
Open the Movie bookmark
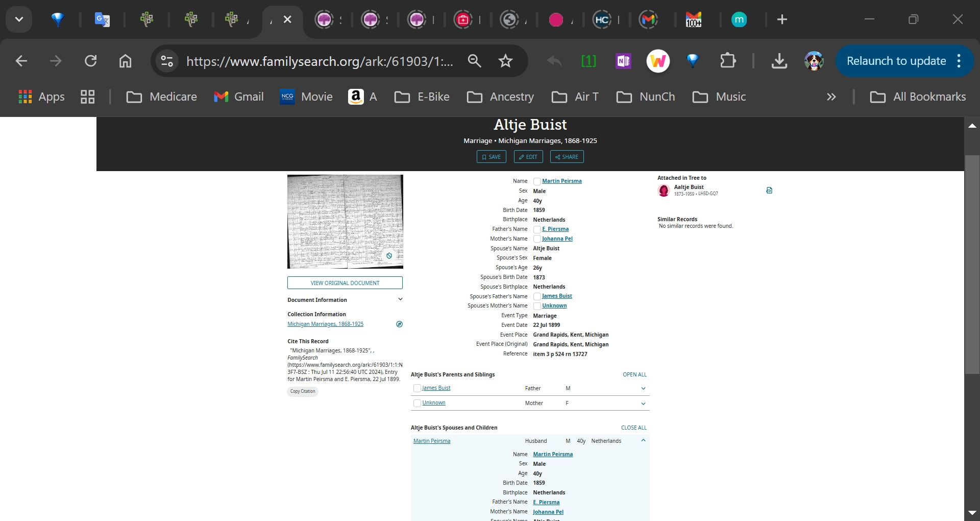306,97
